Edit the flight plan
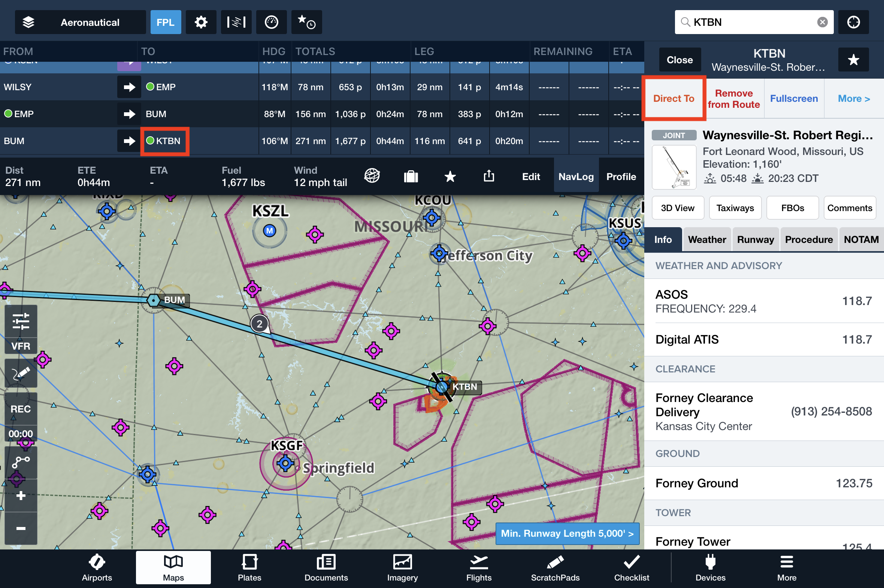884x588 pixels. point(531,177)
